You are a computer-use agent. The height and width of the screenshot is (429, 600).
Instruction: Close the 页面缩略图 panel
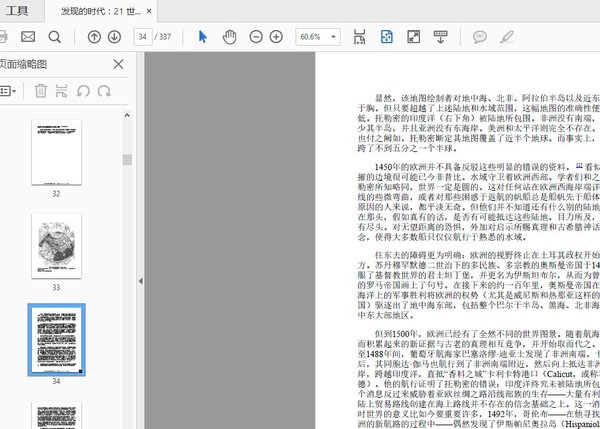point(118,65)
